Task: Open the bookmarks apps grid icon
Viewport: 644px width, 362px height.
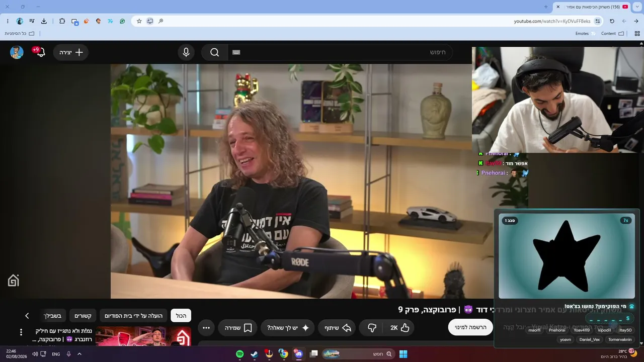Action: (x=637, y=34)
